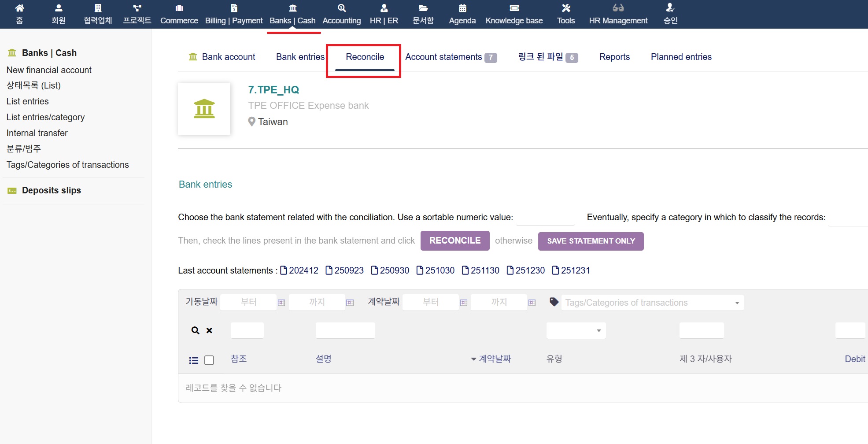Open the Planned entries tab

point(681,57)
